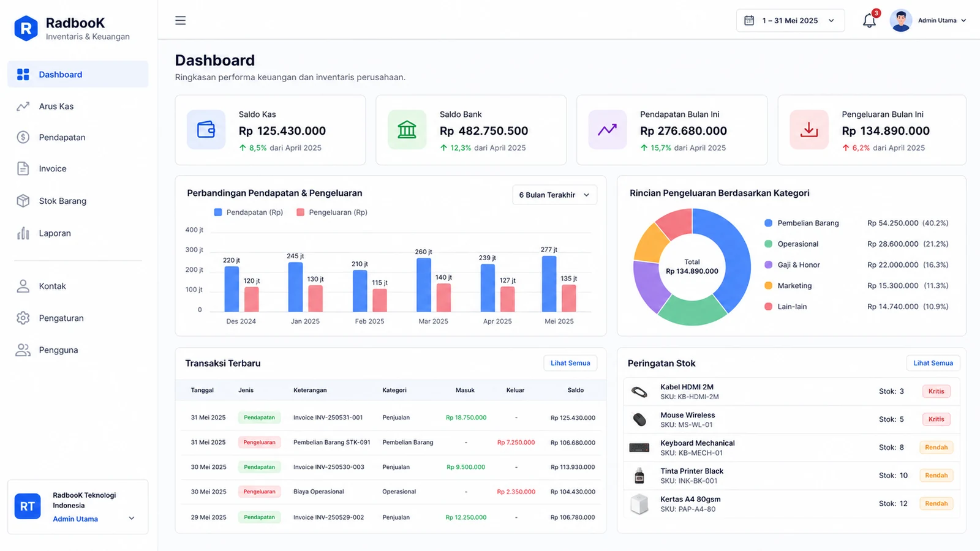Click Lihat Semua in Peringatan Stok
The height and width of the screenshot is (551, 980).
[933, 363]
